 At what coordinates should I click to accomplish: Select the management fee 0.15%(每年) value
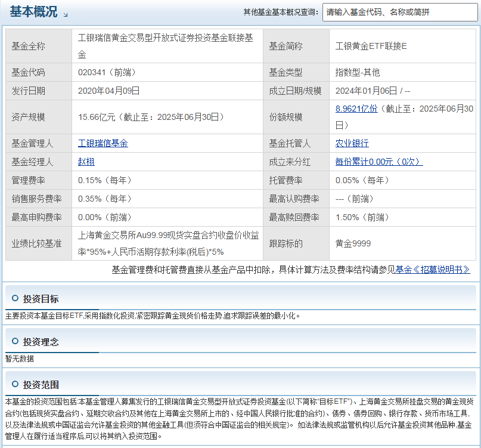tap(105, 180)
